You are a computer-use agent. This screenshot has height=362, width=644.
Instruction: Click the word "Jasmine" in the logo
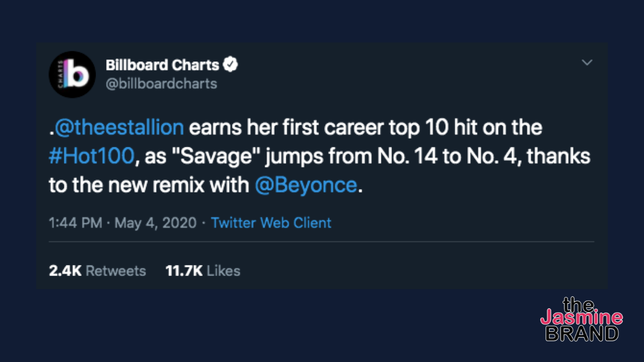click(582, 317)
